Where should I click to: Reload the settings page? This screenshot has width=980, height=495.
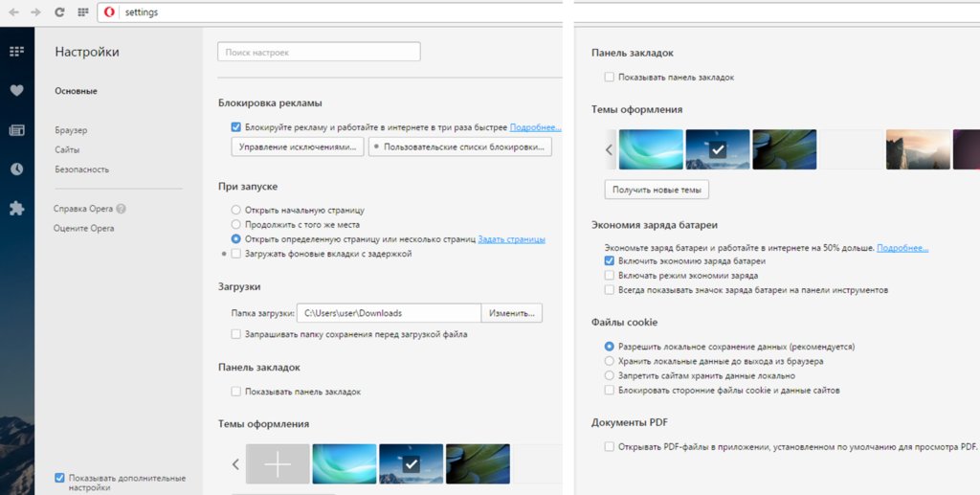tap(59, 11)
